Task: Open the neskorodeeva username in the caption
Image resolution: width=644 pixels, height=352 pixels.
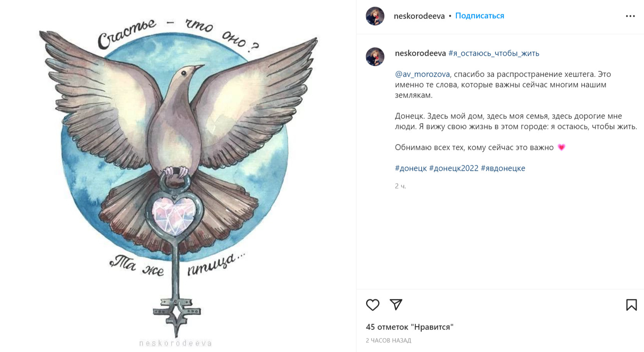Action: point(420,53)
